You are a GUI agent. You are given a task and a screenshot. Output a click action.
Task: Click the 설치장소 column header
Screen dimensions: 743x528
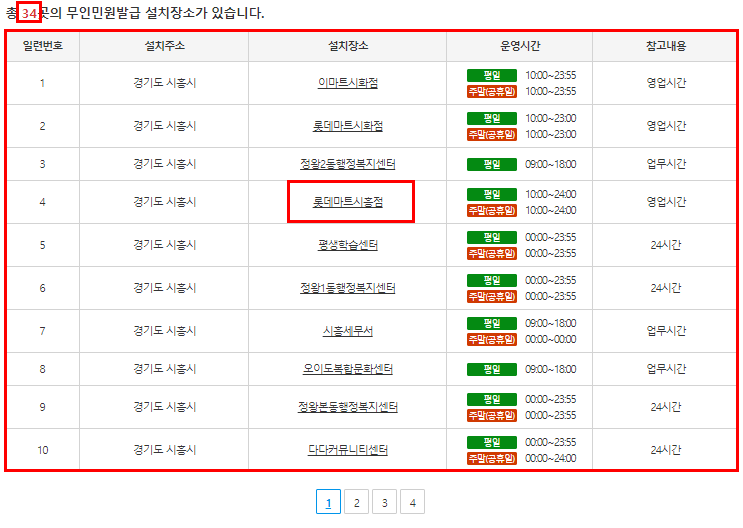[x=348, y=46]
